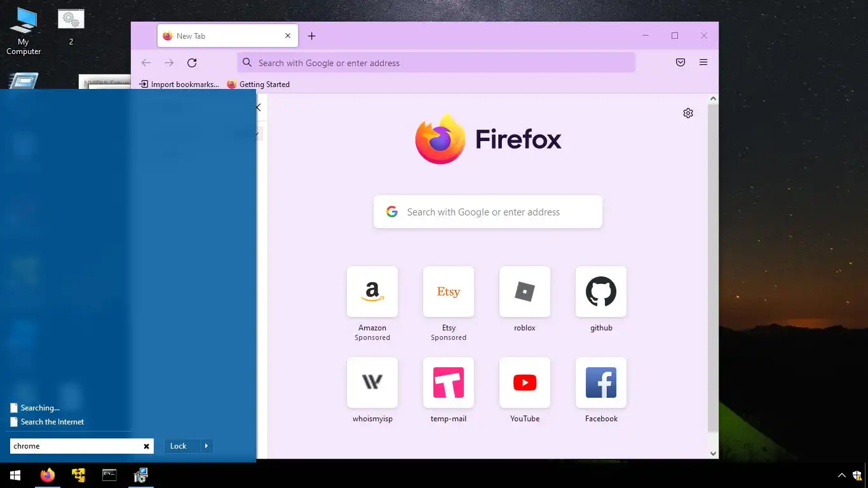The height and width of the screenshot is (488, 868).
Task: Show hidden system tray icons chevron
Action: (x=842, y=475)
